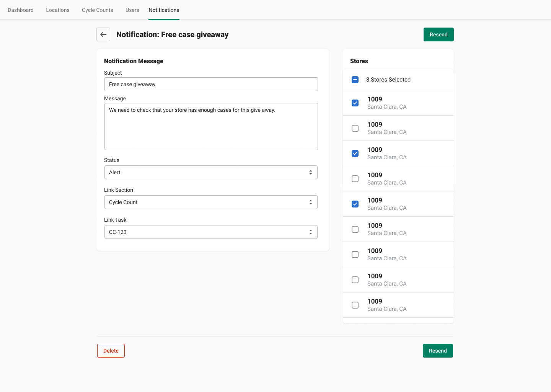Click the Resend button beside Delete

tap(438, 351)
